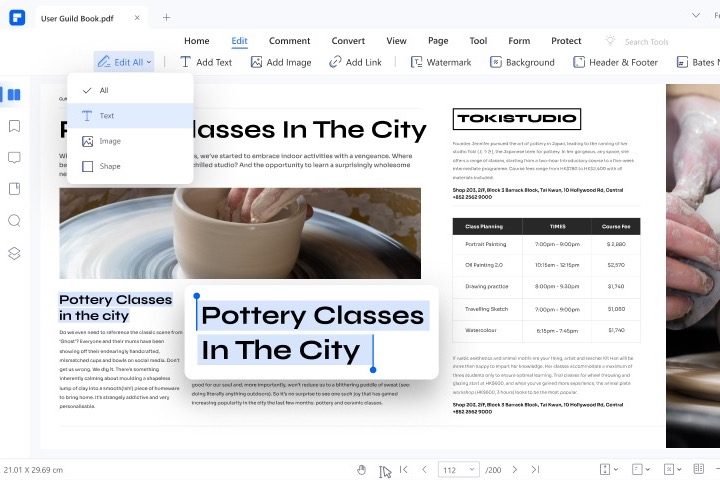
Task: Select the hand pan tool
Action: click(362, 469)
